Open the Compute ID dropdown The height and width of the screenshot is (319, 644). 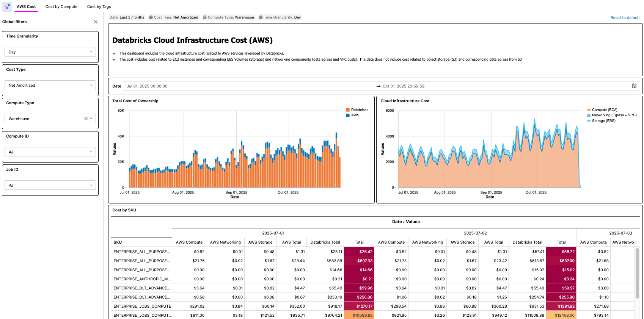tap(50, 152)
